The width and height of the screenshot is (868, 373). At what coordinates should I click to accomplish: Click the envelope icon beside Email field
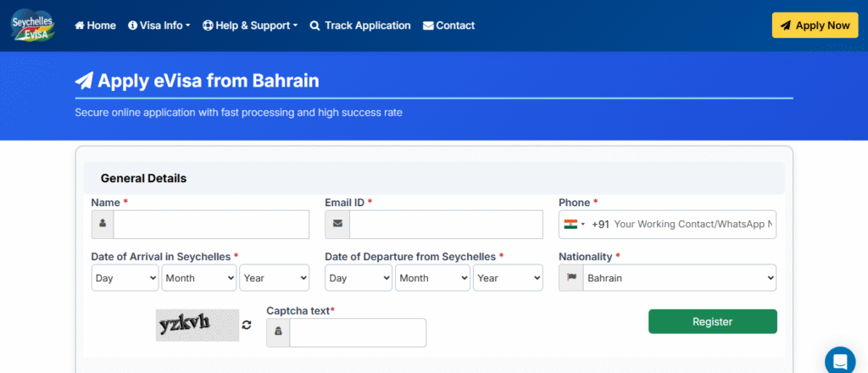tap(337, 225)
